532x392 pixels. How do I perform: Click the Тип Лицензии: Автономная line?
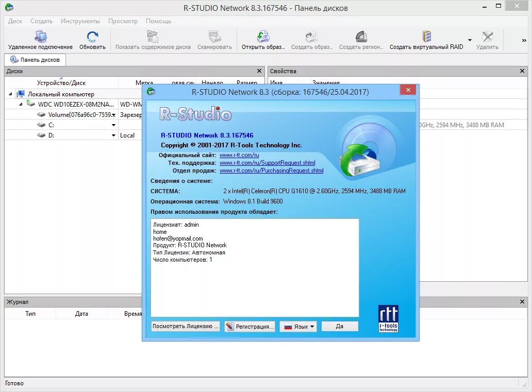tap(189, 252)
